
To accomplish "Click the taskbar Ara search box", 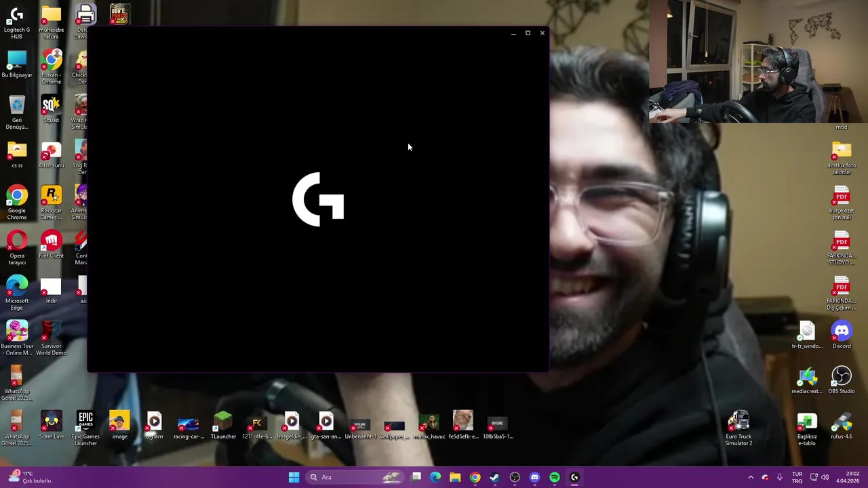I will pyautogui.click(x=355, y=477).
